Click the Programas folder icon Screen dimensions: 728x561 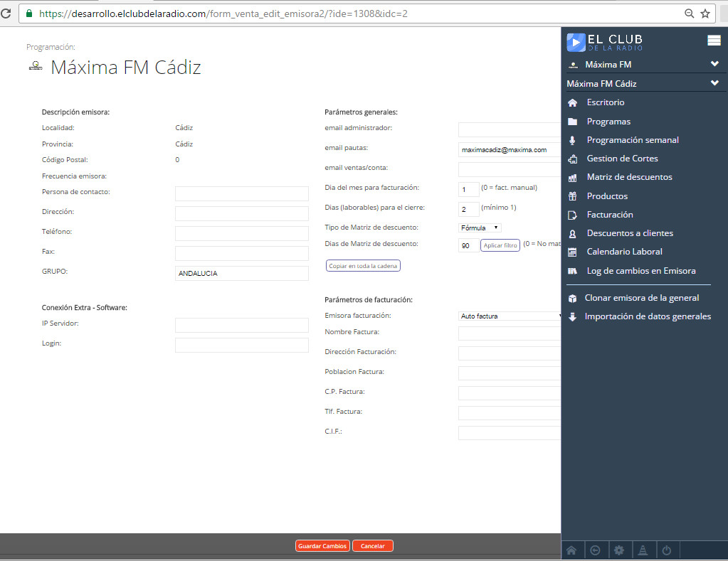(572, 122)
